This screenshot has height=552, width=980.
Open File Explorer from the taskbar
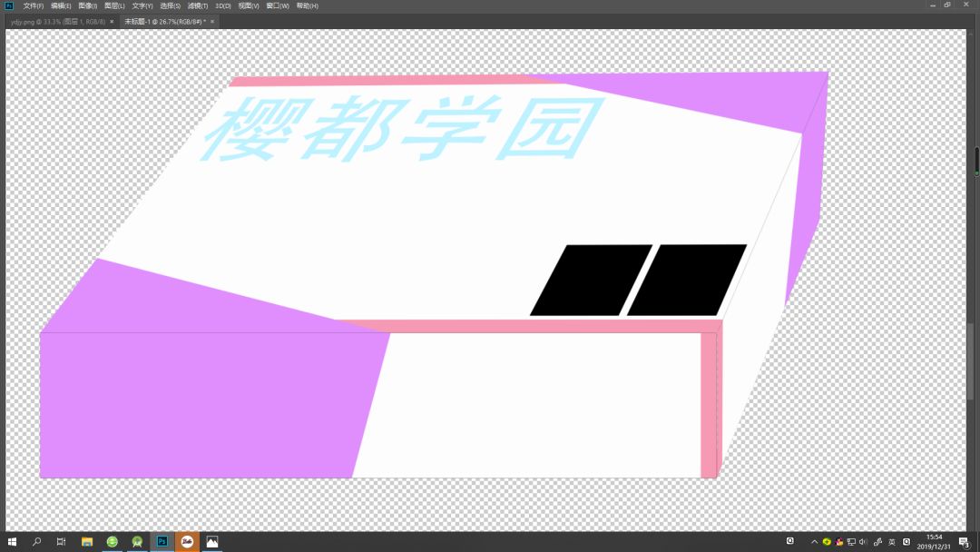[87, 541]
